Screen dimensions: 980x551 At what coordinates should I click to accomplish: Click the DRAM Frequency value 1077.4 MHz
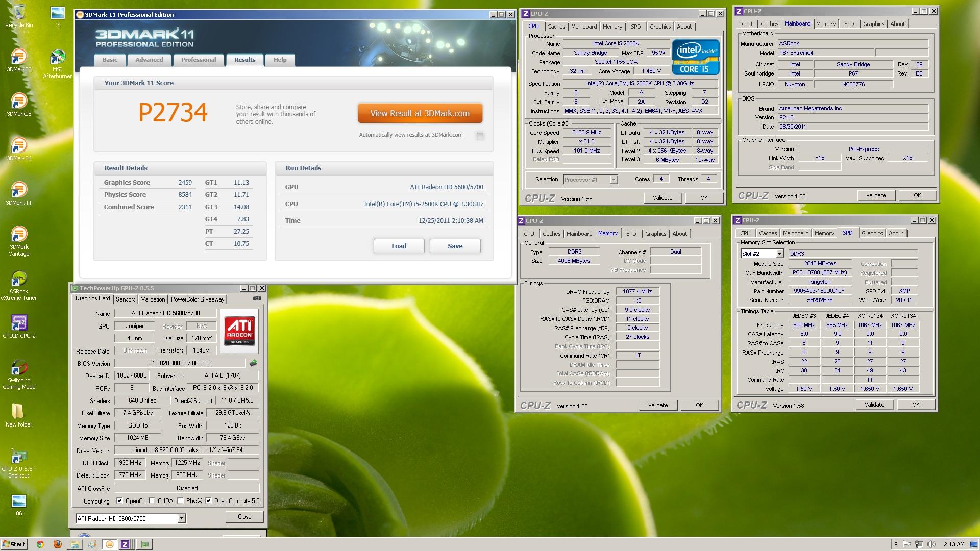click(638, 291)
